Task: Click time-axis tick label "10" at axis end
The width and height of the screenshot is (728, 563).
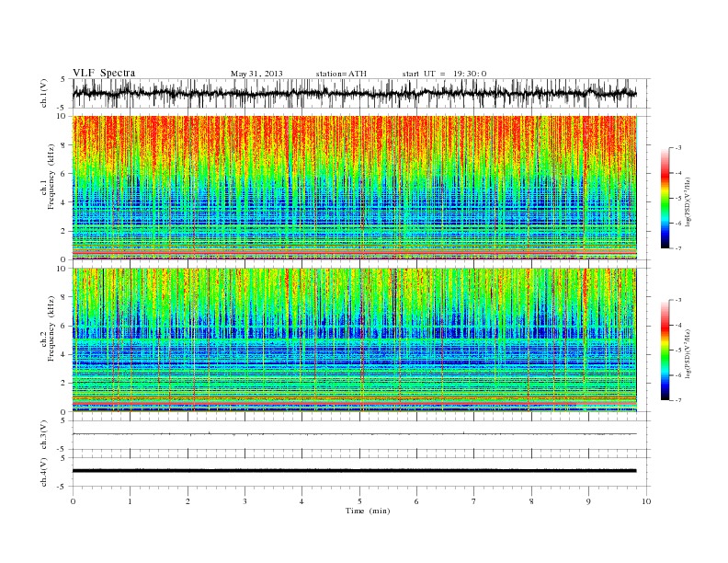Action: point(646,501)
